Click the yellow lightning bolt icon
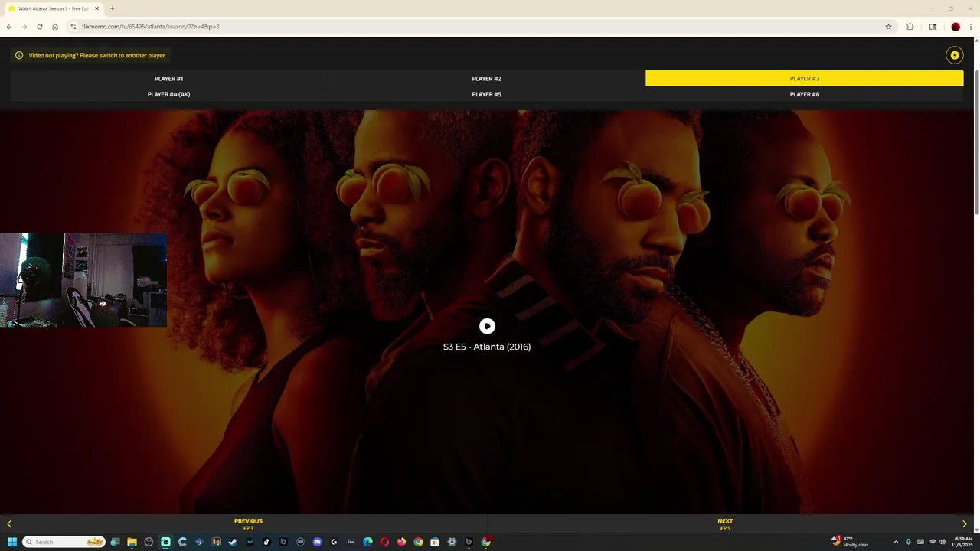This screenshot has height=551, width=980. [955, 55]
